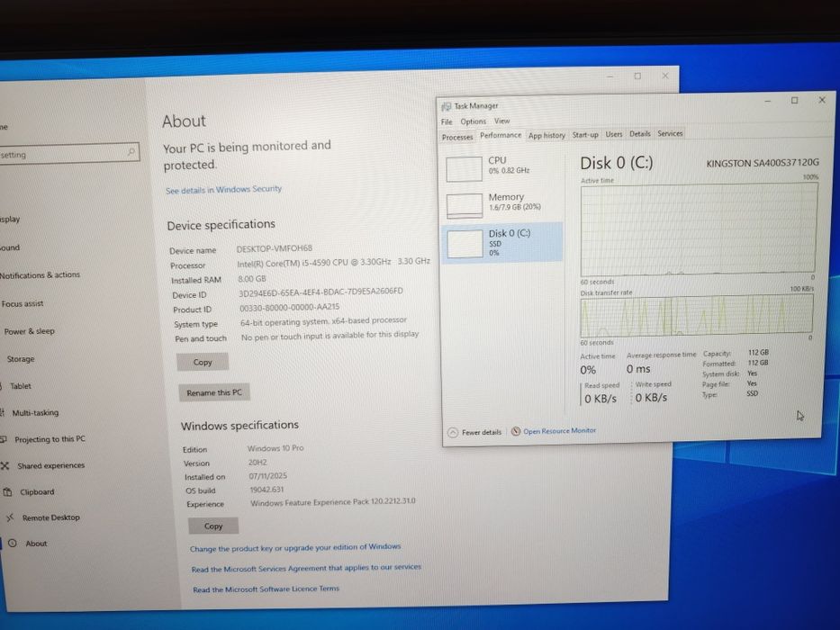Open Clipboard settings page
Image resolution: width=840 pixels, height=630 pixels.
37,491
